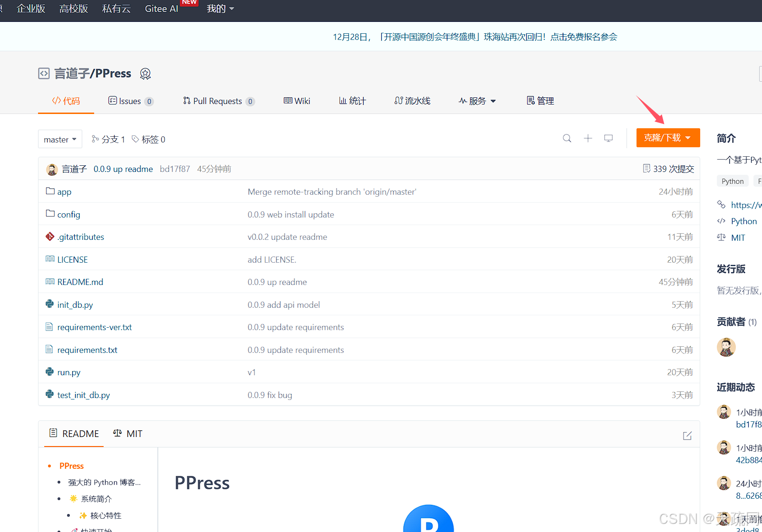This screenshot has width=762, height=532.
Task: Click the 言道子 committer link
Action: point(74,169)
